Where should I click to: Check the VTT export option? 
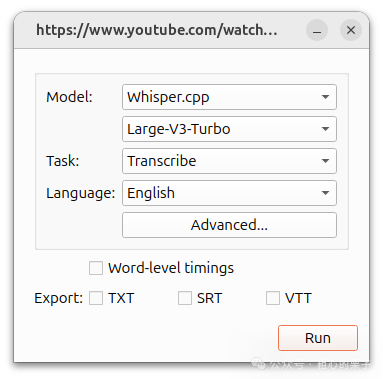(273, 298)
